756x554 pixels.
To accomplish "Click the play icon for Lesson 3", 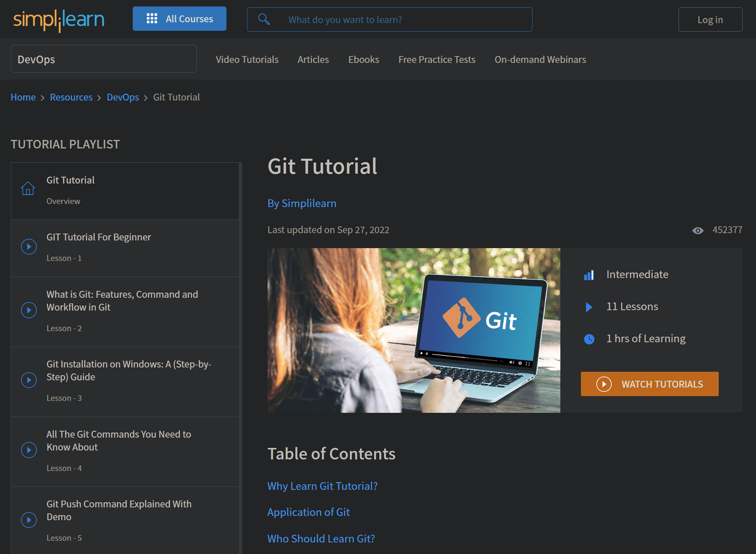I will (29, 380).
